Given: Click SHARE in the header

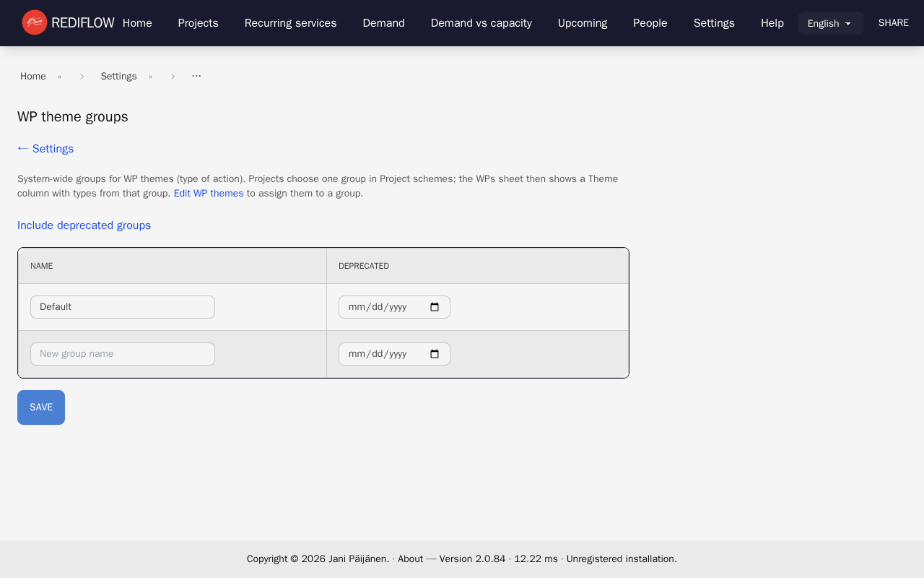Looking at the screenshot, I should point(893,22).
